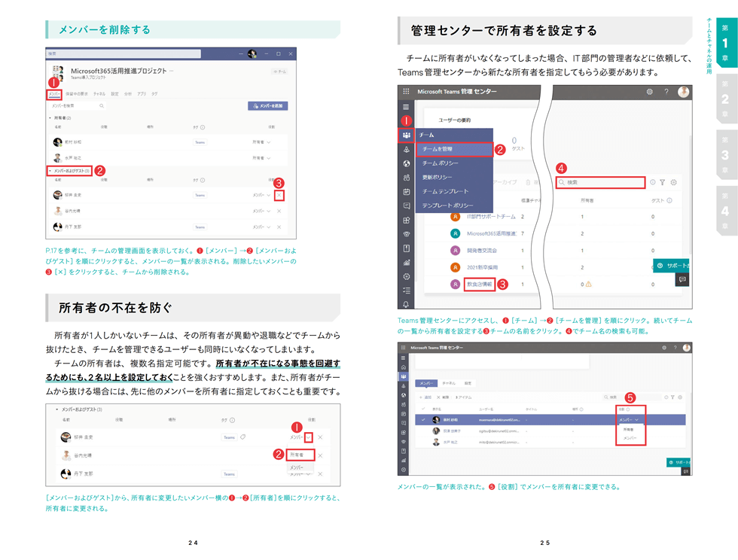Collapse メンバーおよびゲスト (3) in the lower-left screenshot
The image size is (738, 560).
tap(57, 409)
